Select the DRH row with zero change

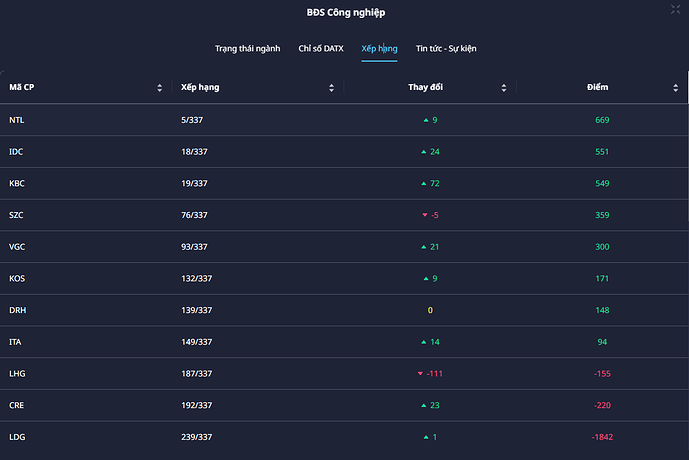click(344, 310)
